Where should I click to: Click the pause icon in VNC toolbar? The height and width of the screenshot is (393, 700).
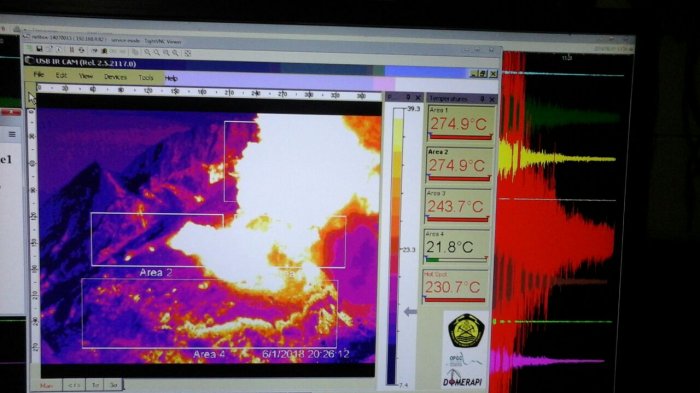(x=71, y=50)
